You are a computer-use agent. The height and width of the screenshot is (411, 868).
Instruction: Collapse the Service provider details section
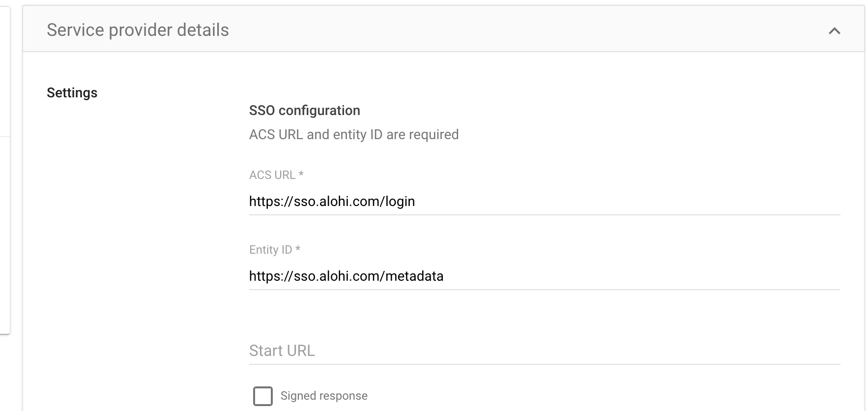pyautogui.click(x=834, y=31)
